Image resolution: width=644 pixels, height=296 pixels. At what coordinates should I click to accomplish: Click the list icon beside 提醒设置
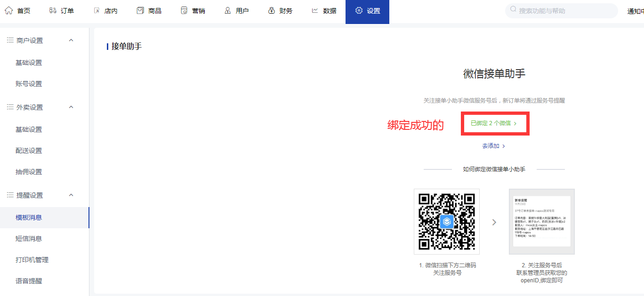pos(10,195)
